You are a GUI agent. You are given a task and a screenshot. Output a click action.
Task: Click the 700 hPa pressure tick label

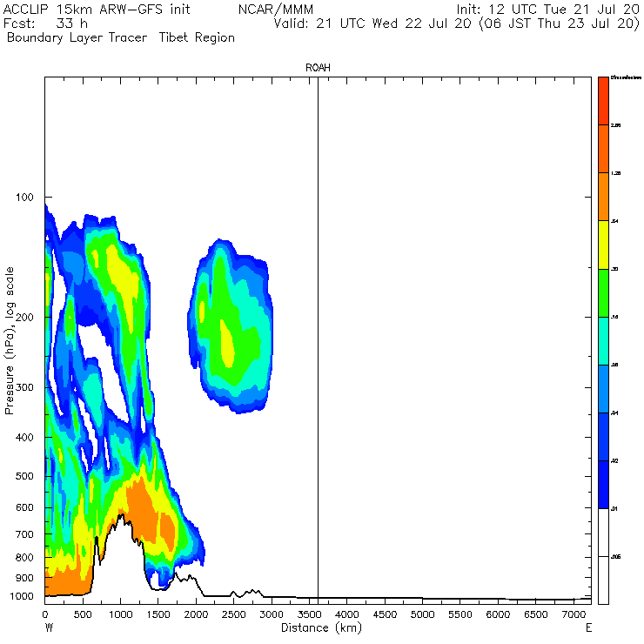(24, 534)
